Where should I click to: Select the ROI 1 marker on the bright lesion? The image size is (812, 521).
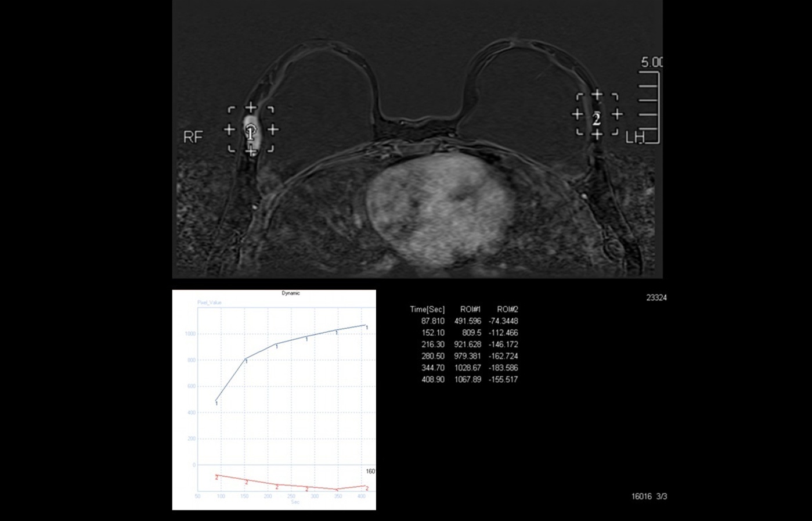[x=251, y=130]
